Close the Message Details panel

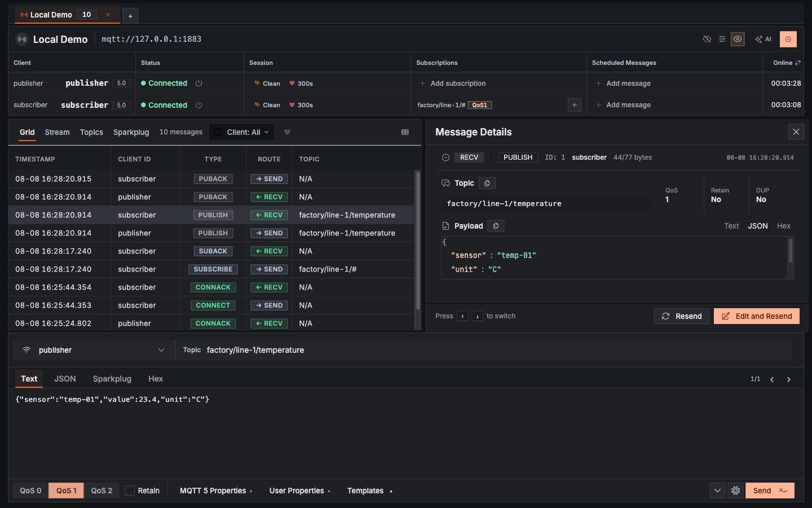click(796, 132)
